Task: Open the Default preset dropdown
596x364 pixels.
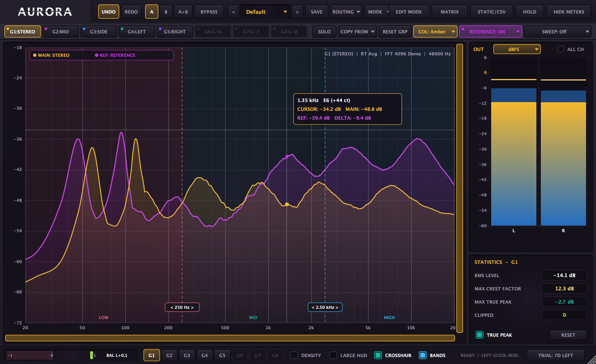Action: coord(265,12)
